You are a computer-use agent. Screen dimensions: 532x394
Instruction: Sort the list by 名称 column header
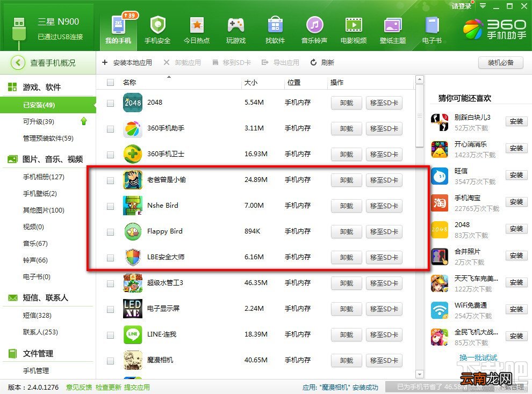point(130,82)
